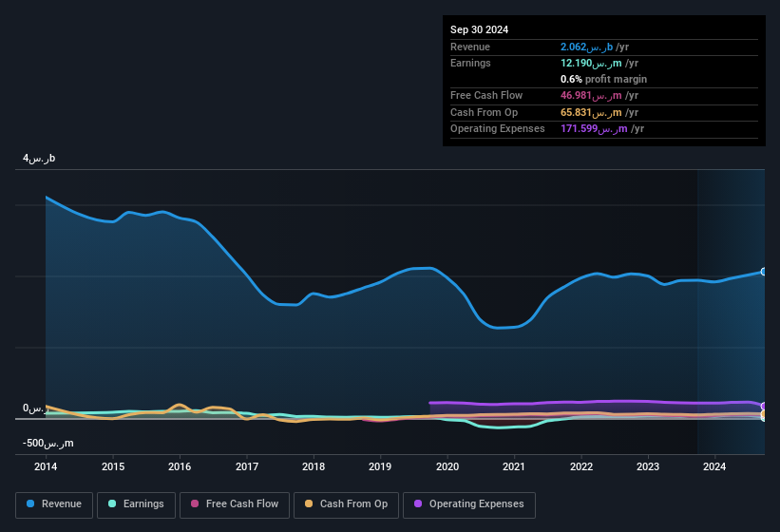Click the 2016 x-axis label

point(180,466)
